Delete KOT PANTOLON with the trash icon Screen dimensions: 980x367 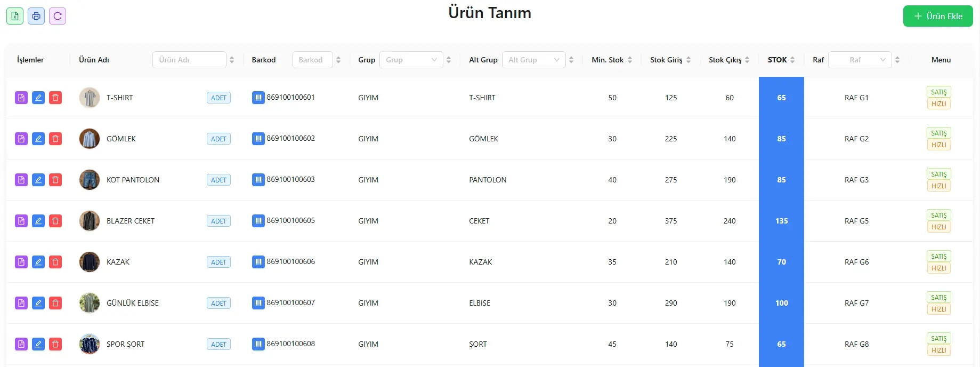(x=55, y=180)
